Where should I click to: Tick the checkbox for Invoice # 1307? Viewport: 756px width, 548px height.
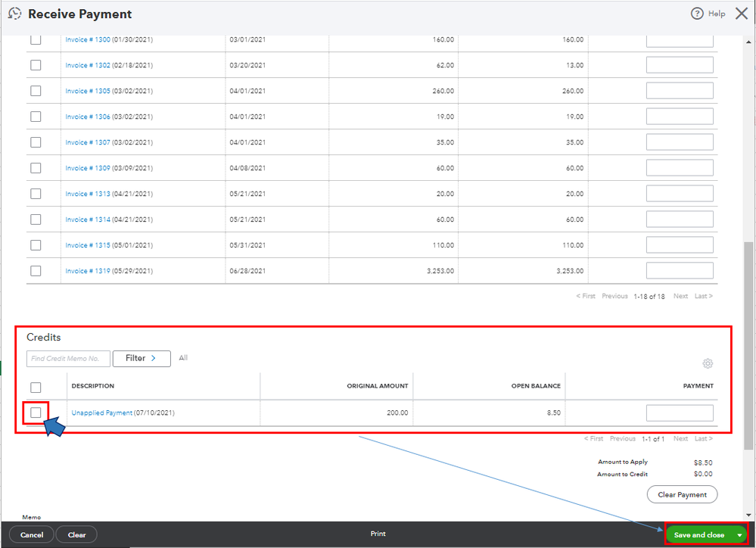[36, 142]
